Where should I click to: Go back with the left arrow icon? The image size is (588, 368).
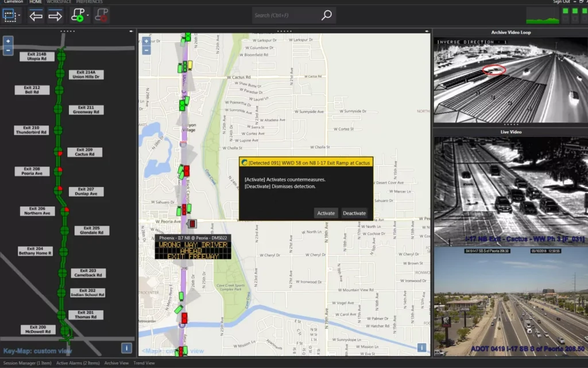pyautogui.click(x=36, y=16)
